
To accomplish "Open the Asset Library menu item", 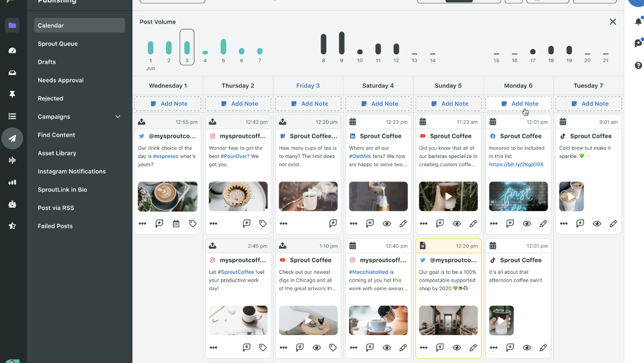I will click(57, 153).
